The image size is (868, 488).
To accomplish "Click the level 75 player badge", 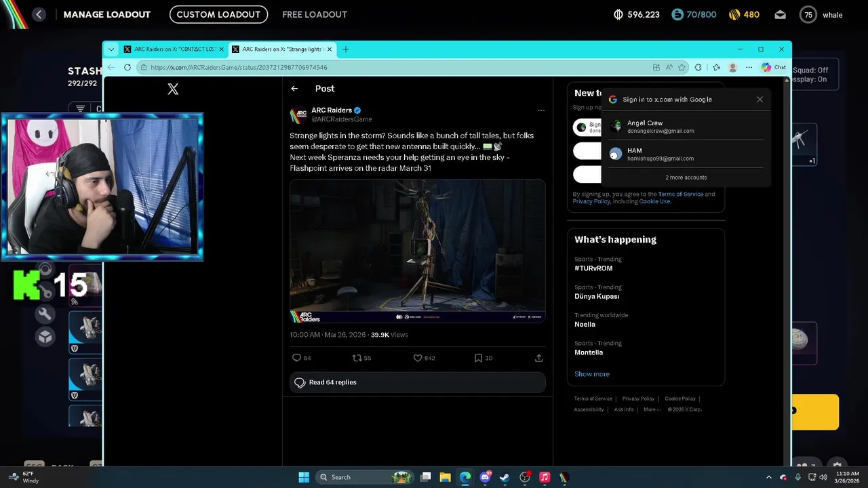I will pyautogui.click(x=808, y=15).
